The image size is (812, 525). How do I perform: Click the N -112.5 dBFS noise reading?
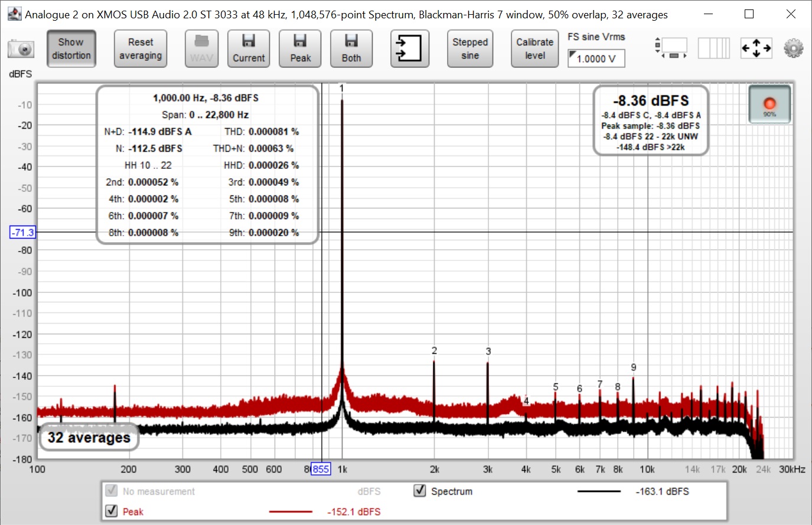[x=149, y=148]
